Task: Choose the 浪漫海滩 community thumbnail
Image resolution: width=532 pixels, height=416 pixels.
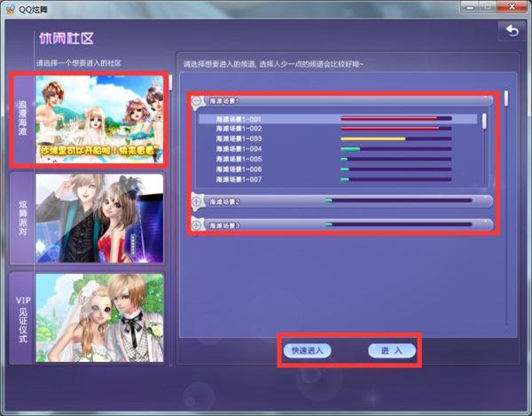Action: 99,119
